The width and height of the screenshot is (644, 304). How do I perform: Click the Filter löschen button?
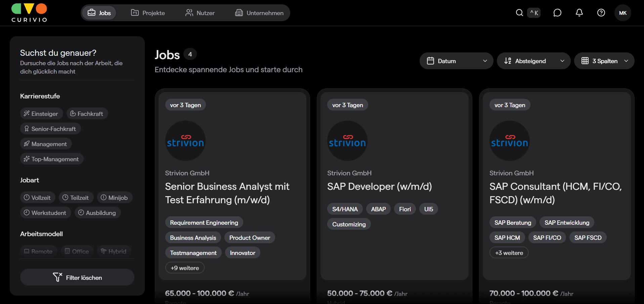pyautogui.click(x=77, y=277)
